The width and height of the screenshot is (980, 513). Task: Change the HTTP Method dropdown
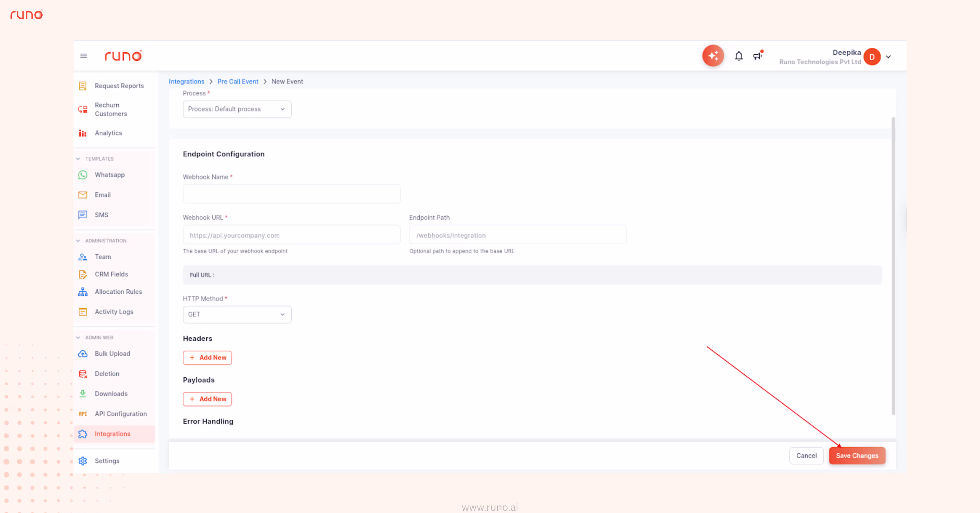237,314
